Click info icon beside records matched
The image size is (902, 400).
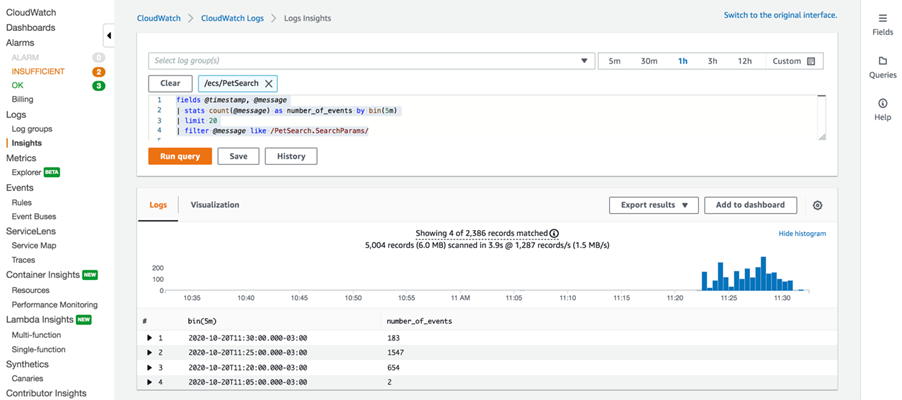554,234
